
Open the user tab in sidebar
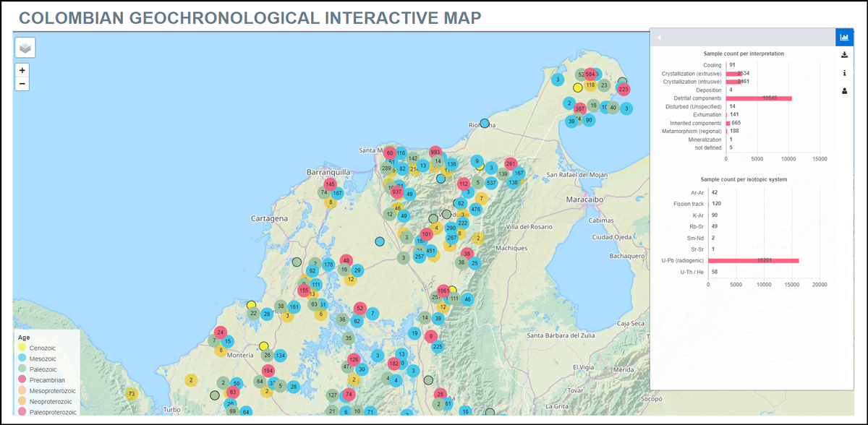coord(844,91)
